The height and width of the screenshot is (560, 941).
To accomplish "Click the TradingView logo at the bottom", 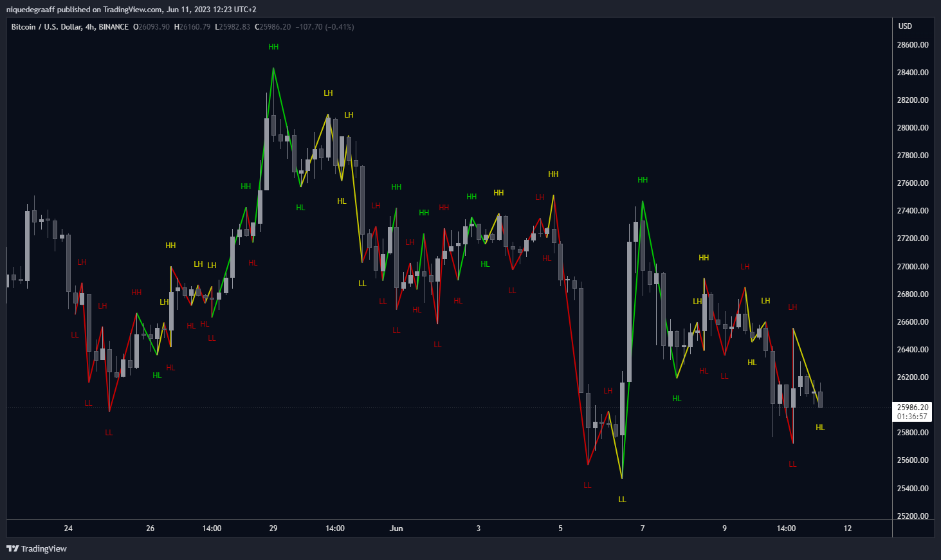I will click(x=37, y=548).
